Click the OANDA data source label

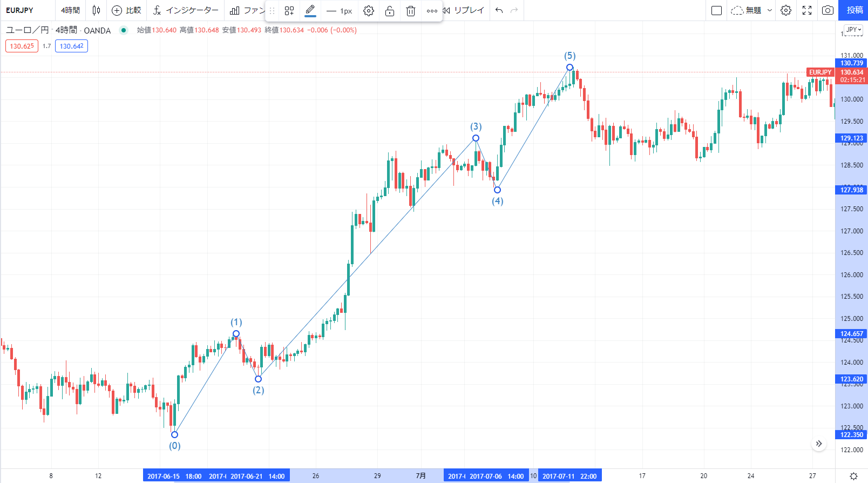click(x=97, y=31)
